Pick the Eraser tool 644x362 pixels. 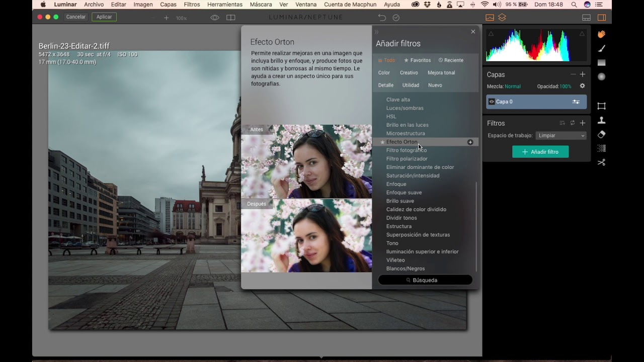point(601,134)
